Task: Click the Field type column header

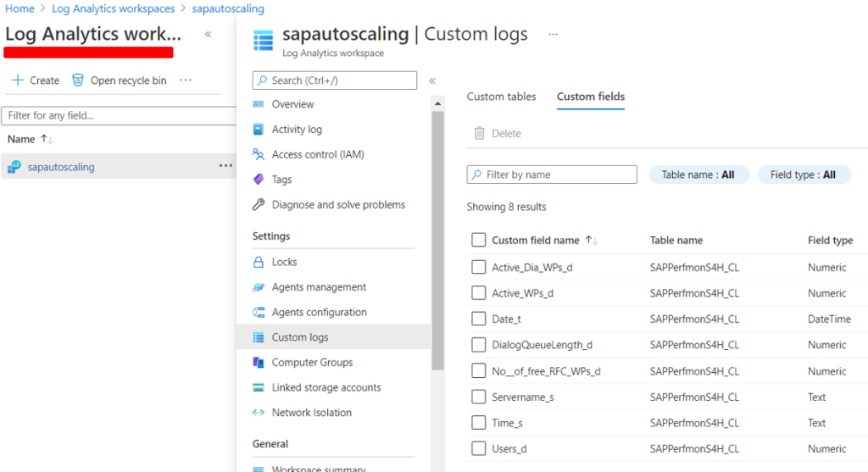Action: click(830, 240)
